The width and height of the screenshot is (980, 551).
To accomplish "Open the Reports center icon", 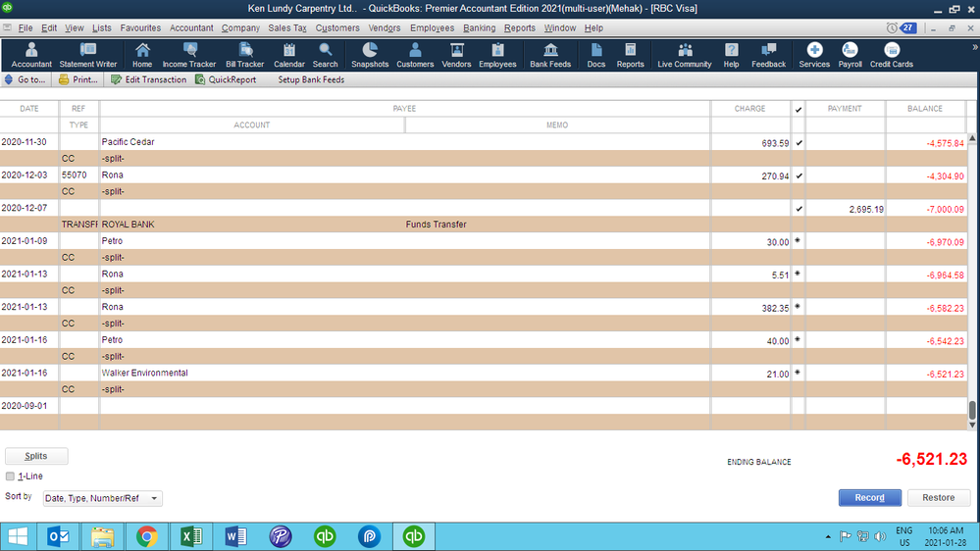I will tap(630, 55).
